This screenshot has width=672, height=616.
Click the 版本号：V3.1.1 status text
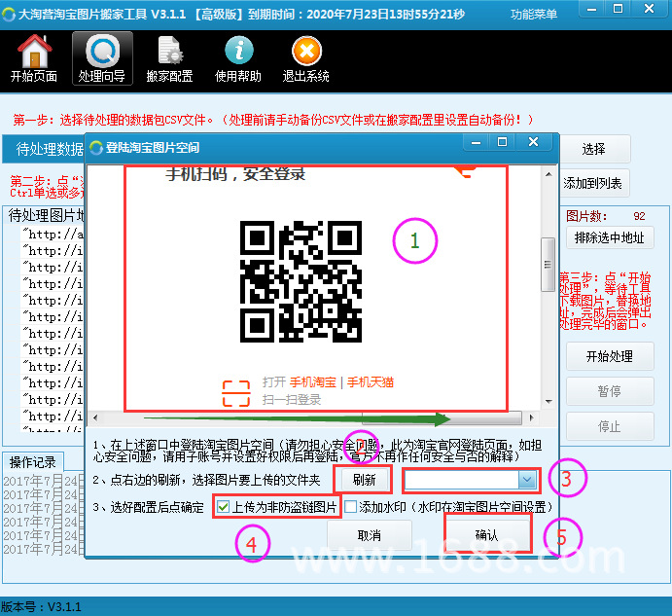click(x=41, y=607)
